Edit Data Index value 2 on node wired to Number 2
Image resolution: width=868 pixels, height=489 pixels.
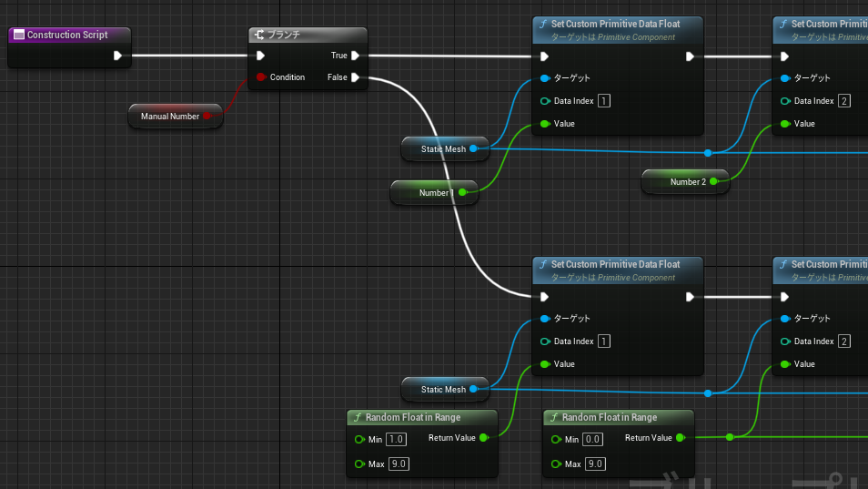(844, 101)
